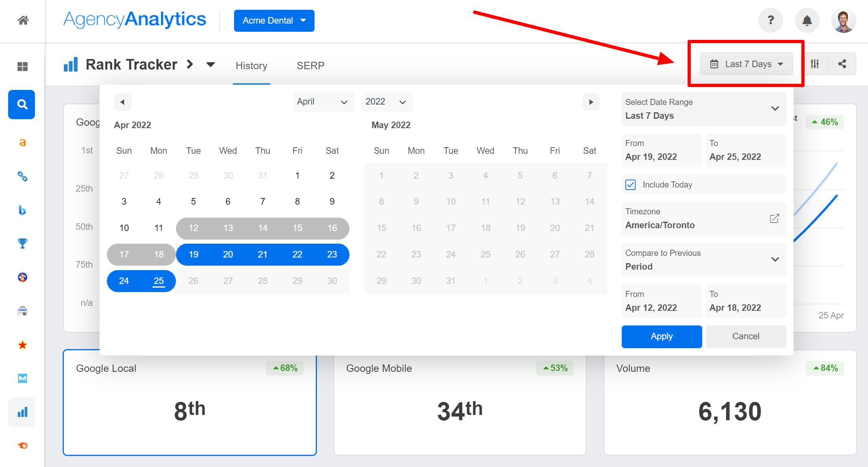This screenshot has width=868, height=467.
Task: Open the help question mark
Action: click(770, 20)
